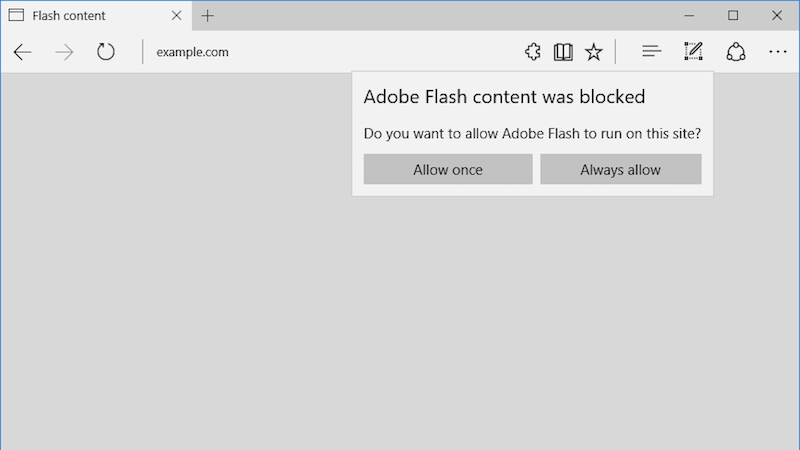
Task: Open a new tab with the plus button
Action: click(x=208, y=16)
